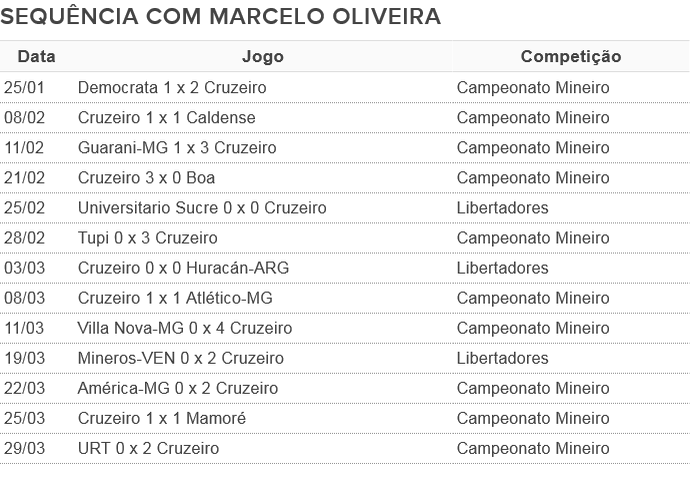Click the Data column header

(37, 56)
